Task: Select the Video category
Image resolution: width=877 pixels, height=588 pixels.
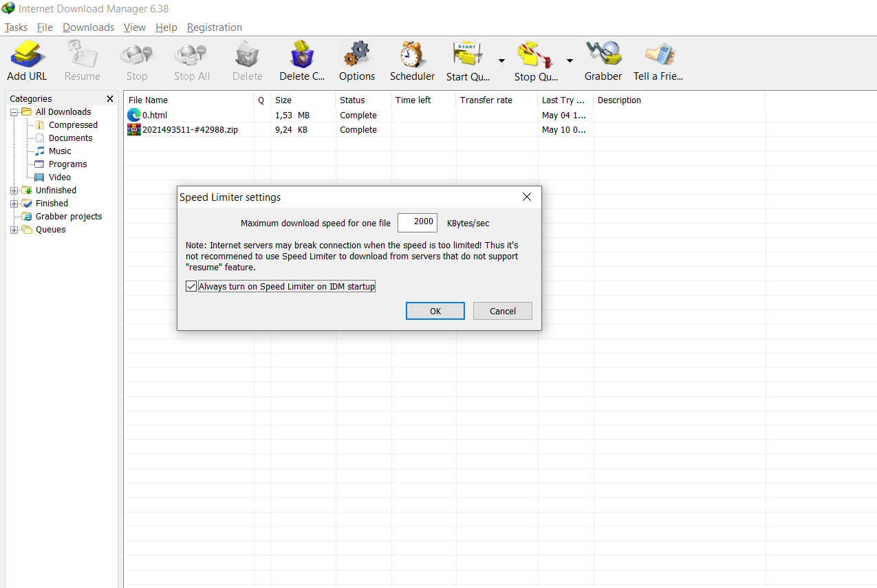Action: [x=60, y=177]
